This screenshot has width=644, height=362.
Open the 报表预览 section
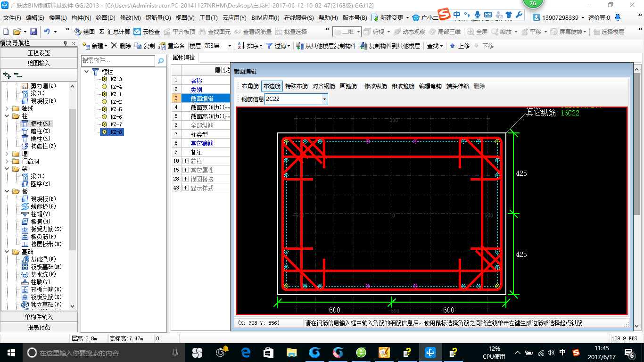[39, 327]
